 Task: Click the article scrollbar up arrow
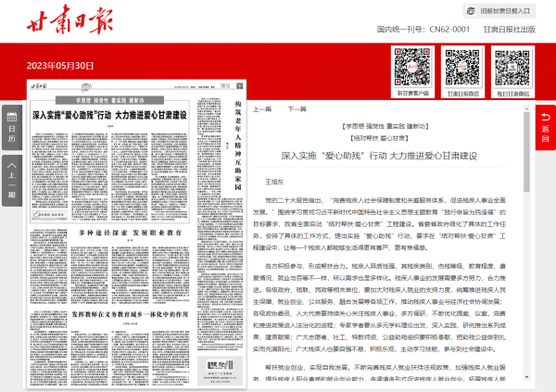coord(526,109)
